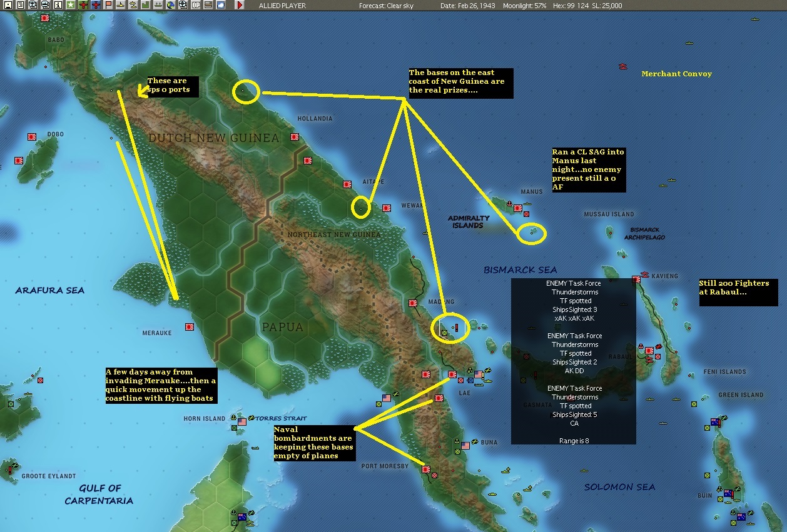Select the Japanese flag at Port Moresby
This screenshot has height=532, width=787.
[425, 469]
